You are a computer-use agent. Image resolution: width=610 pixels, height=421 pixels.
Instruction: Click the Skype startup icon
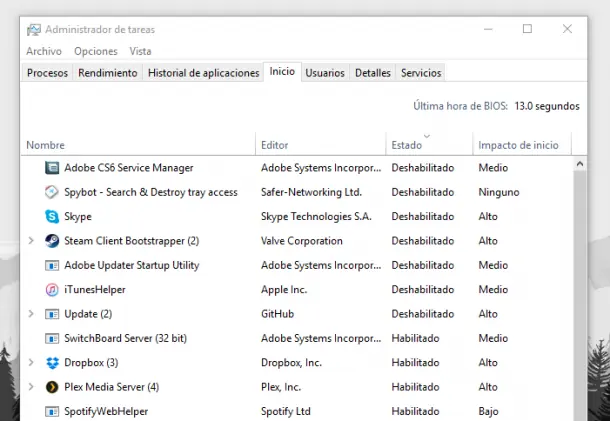click(52, 216)
